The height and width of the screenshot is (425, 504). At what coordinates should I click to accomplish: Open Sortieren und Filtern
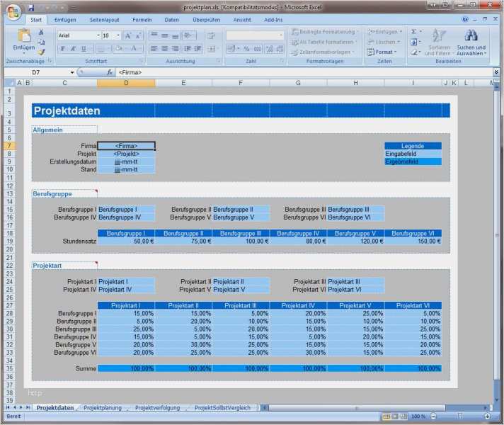coord(438,42)
